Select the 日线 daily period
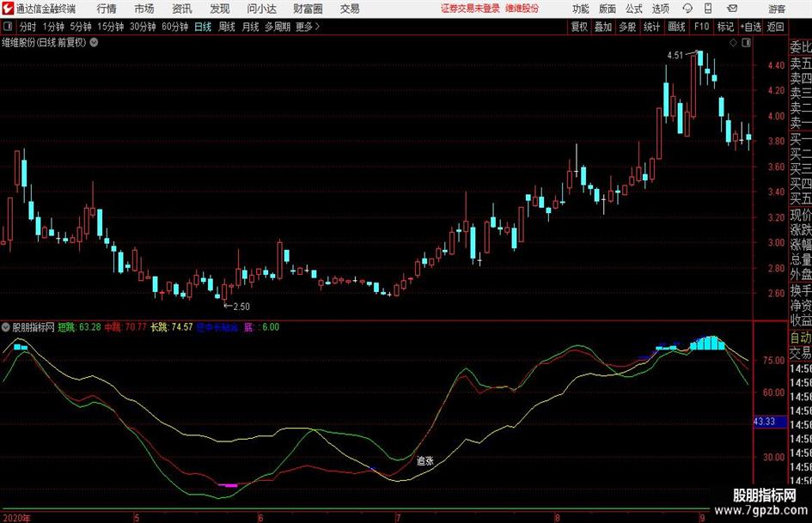The image size is (812, 523). point(203,27)
